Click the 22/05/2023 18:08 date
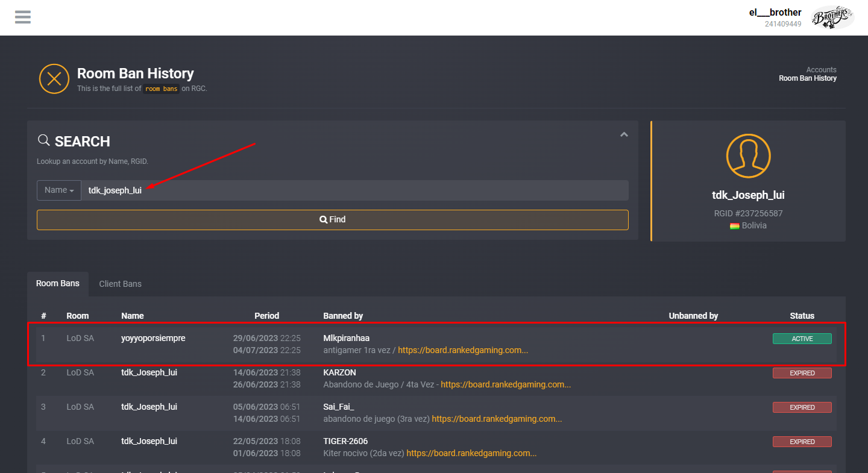The width and height of the screenshot is (868, 473). coord(267,441)
